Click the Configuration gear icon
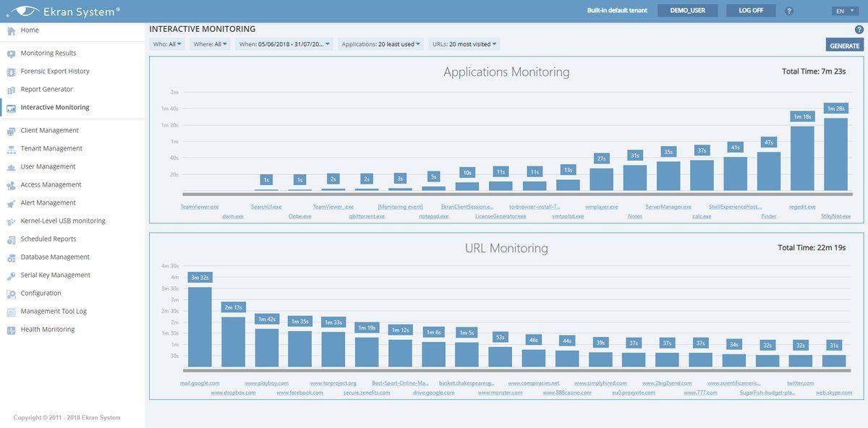This screenshot has height=428, width=868. click(x=11, y=294)
